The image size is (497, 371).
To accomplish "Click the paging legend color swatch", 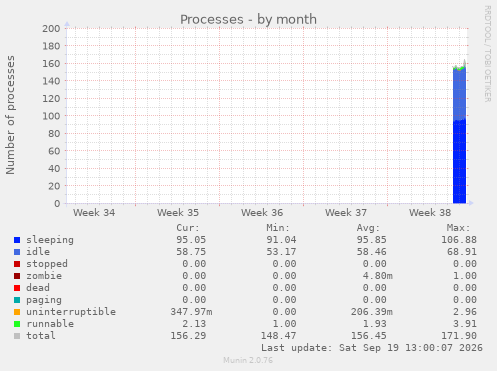I will pyautogui.click(x=17, y=300).
